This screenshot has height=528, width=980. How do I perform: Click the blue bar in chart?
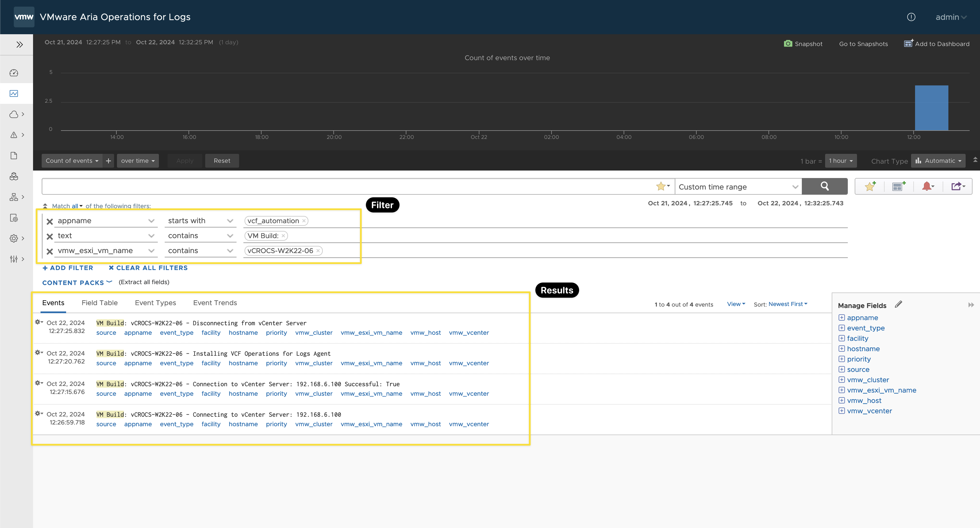931,108
